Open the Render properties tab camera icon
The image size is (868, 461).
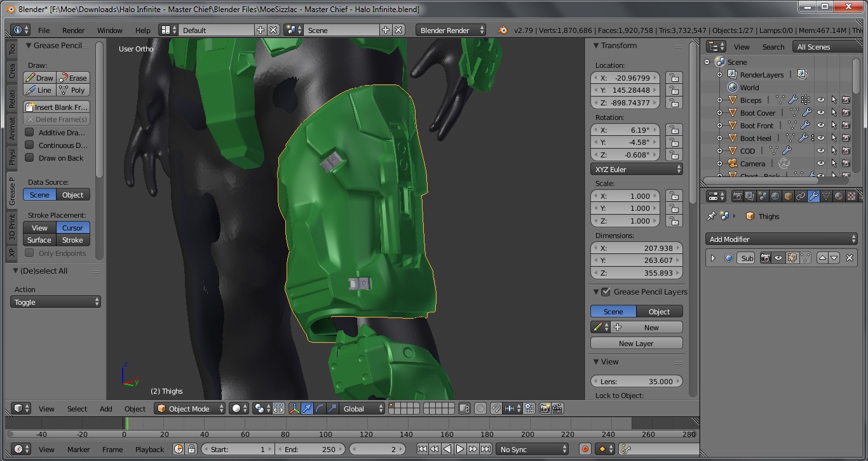click(x=738, y=197)
